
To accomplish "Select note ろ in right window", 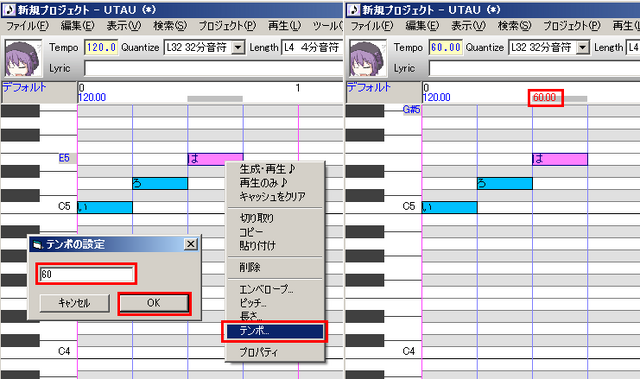I will point(505,183).
